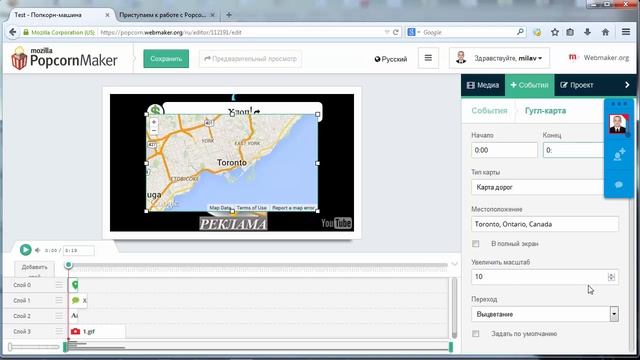Grab the Слой 3 layer handle
Image resolution: width=640 pixels, height=360 pixels.
pyautogui.click(x=59, y=331)
